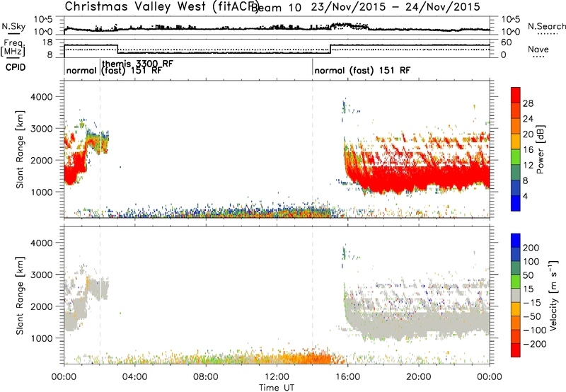
Task: Click the 4000 tick in the velocity panel
Action: [41, 243]
